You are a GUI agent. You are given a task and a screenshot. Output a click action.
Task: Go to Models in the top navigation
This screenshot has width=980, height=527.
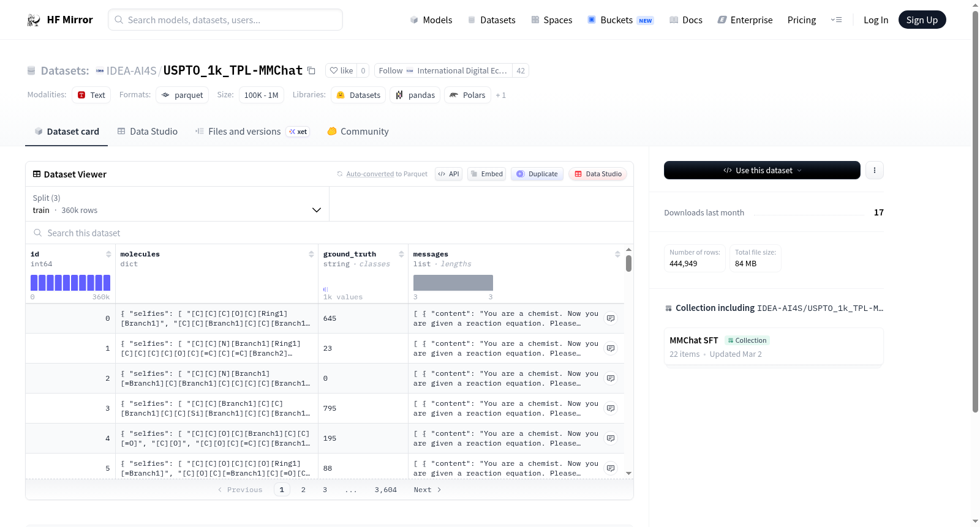click(x=431, y=20)
